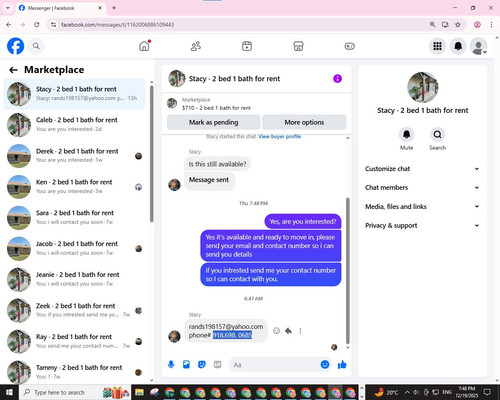500x400 pixels.
Task: Open Ken conversation
Action: click(74, 187)
